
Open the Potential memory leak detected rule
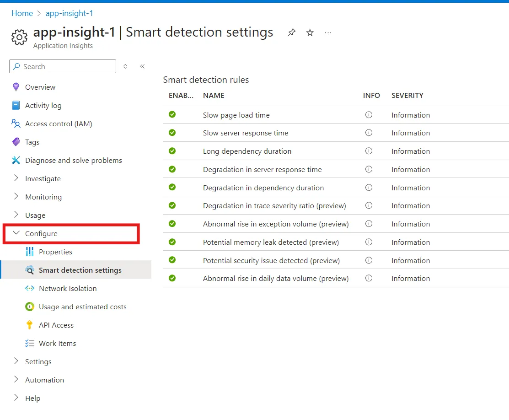tap(271, 242)
